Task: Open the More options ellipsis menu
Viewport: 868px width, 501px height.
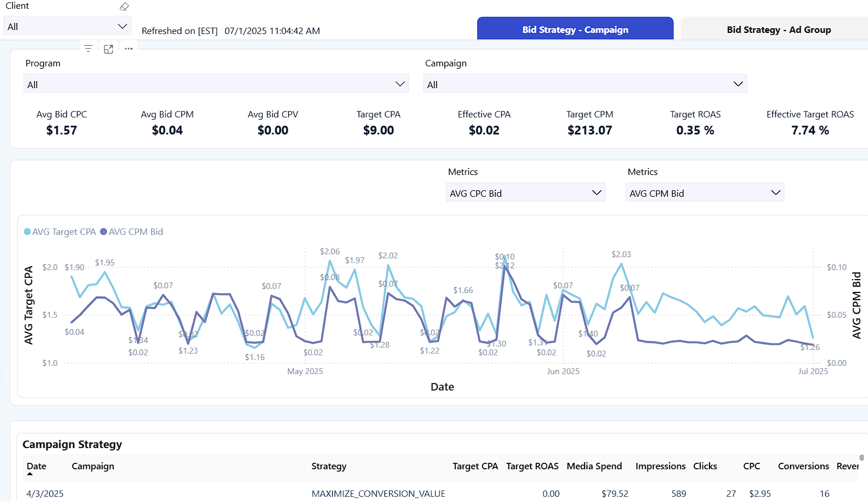Action: click(x=129, y=49)
